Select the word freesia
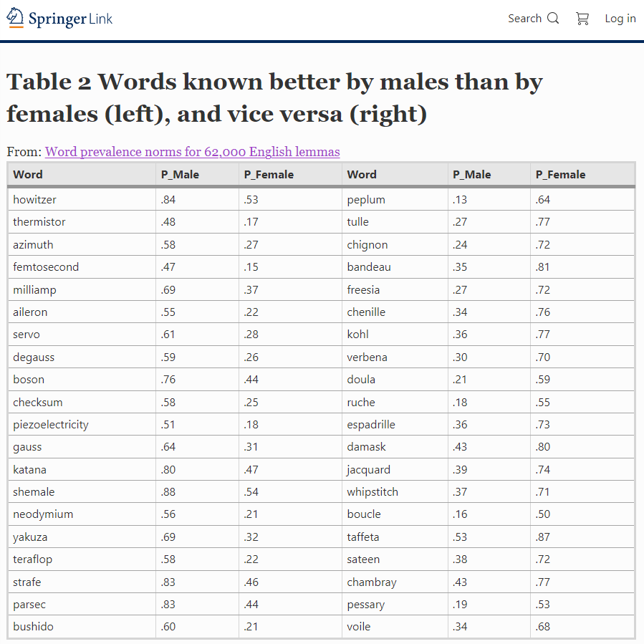This screenshot has width=644, height=644. [363, 290]
